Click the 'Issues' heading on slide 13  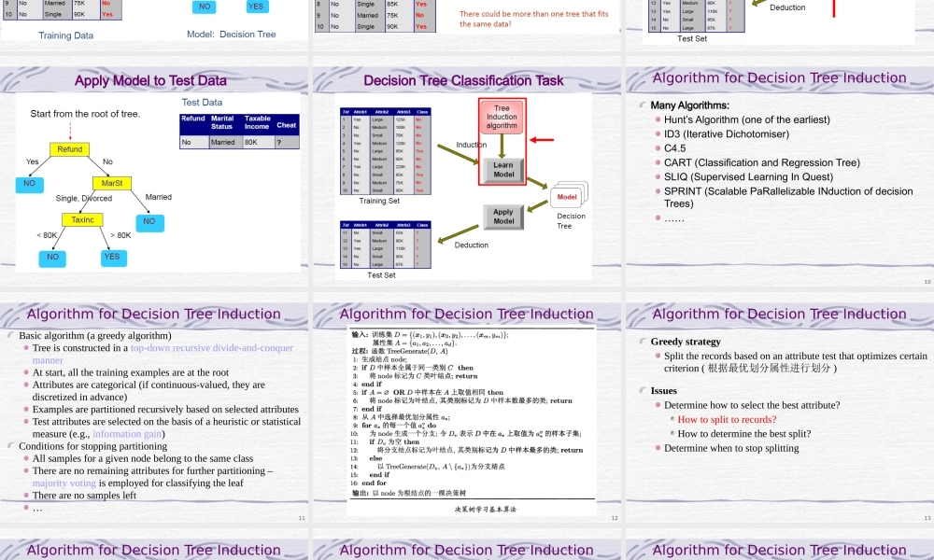click(x=663, y=391)
